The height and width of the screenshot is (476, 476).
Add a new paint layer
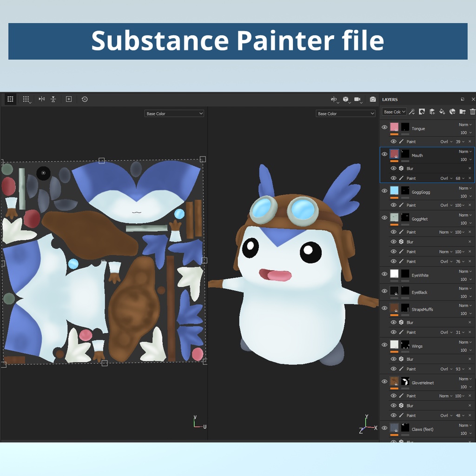(x=432, y=112)
